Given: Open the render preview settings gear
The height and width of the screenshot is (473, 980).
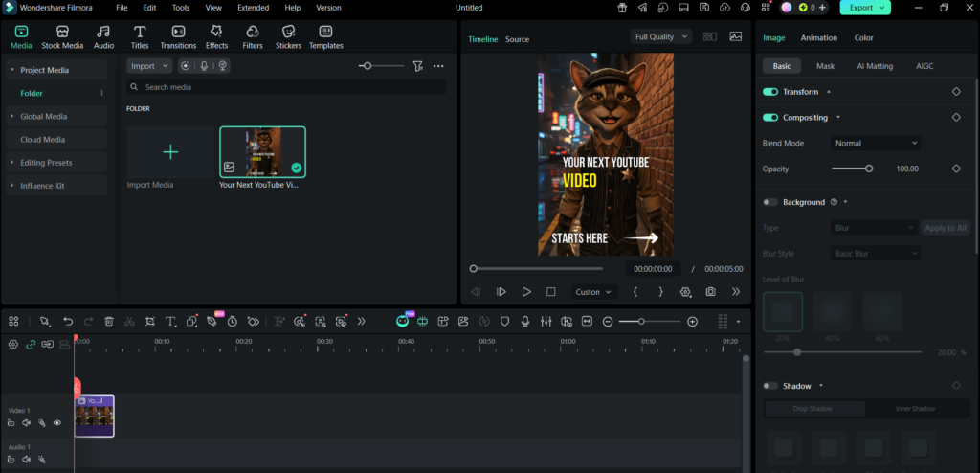Looking at the screenshot, I should pyautogui.click(x=685, y=292).
